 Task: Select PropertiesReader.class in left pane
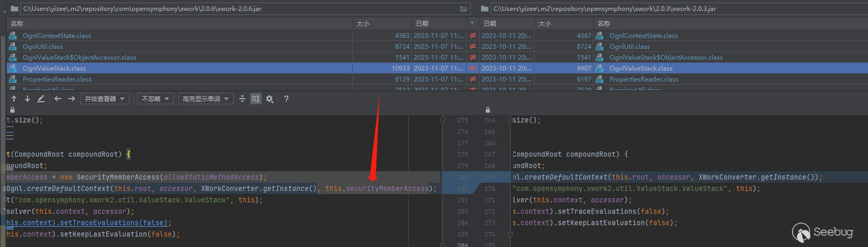coord(57,79)
